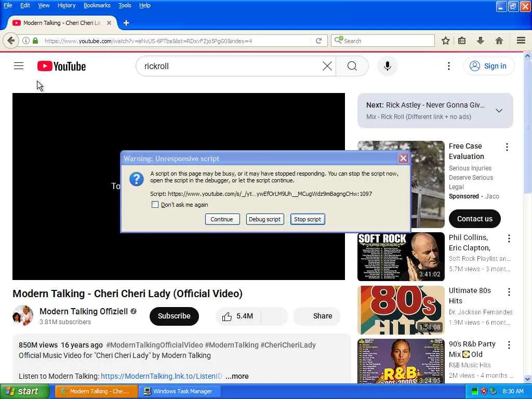Click the Share button

coord(317,316)
